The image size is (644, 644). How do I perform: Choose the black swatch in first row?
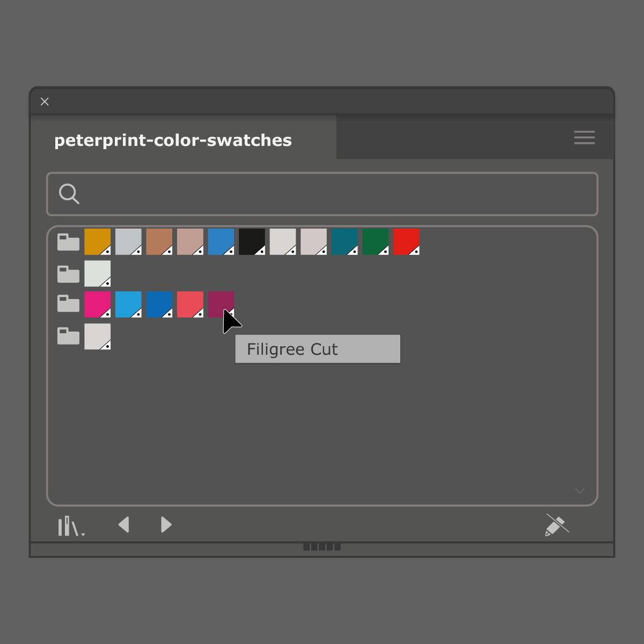(252, 241)
